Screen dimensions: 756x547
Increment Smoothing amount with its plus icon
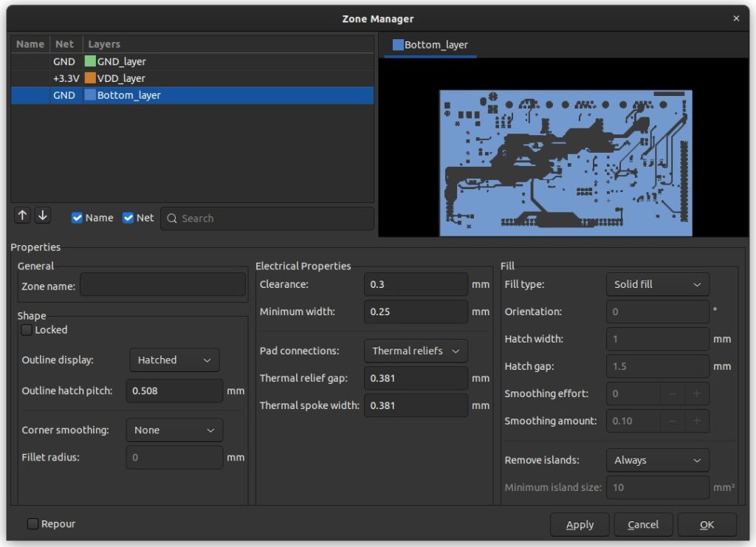pos(697,421)
